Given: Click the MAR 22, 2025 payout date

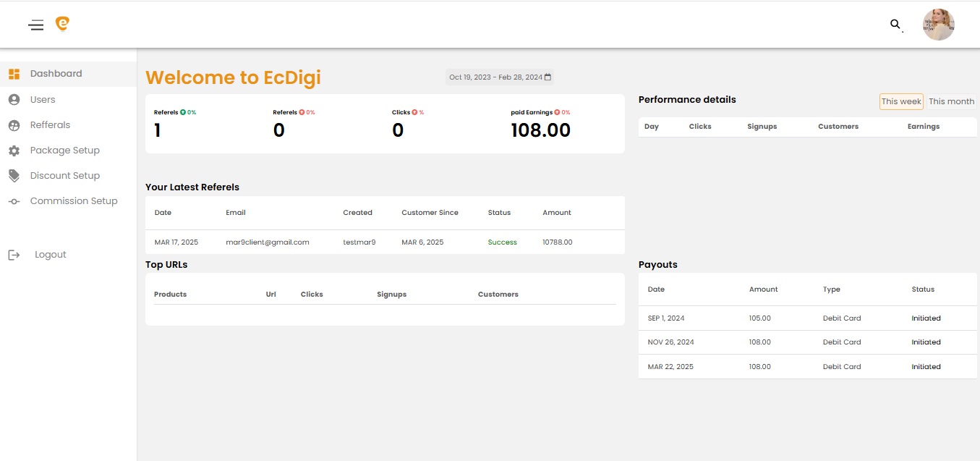Looking at the screenshot, I should (670, 367).
